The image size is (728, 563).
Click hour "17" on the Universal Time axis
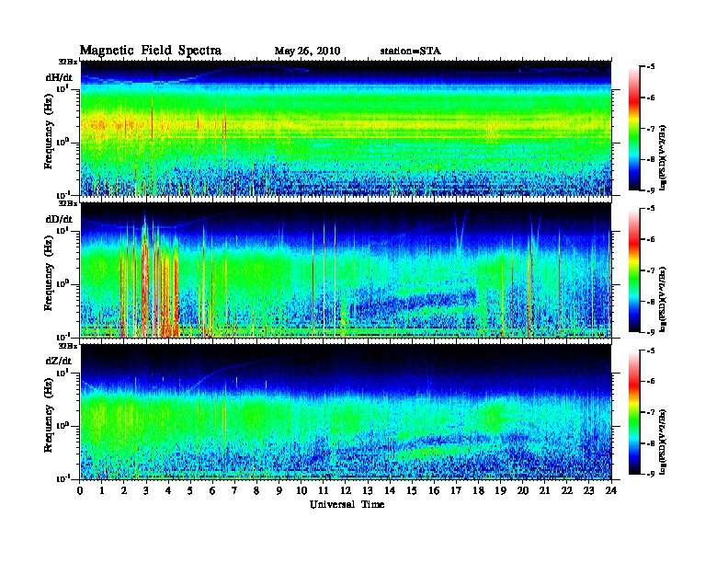pyautogui.click(x=456, y=490)
